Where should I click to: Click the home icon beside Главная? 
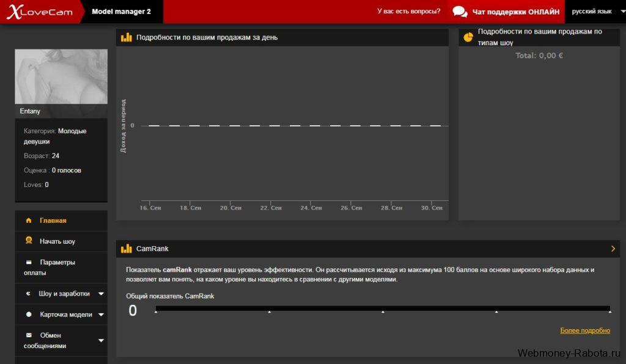[29, 220]
